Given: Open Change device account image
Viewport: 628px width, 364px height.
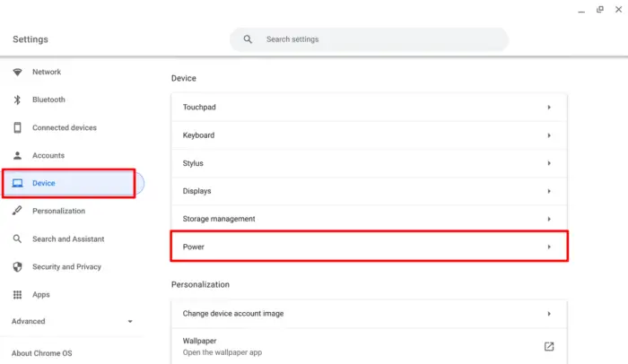Looking at the screenshot, I should pyautogui.click(x=369, y=314).
